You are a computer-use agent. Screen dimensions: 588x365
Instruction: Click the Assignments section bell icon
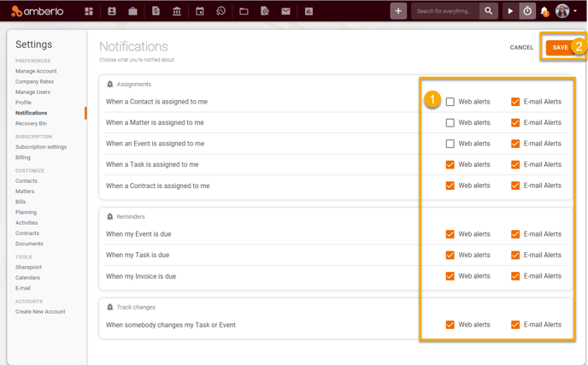[x=110, y=84]
